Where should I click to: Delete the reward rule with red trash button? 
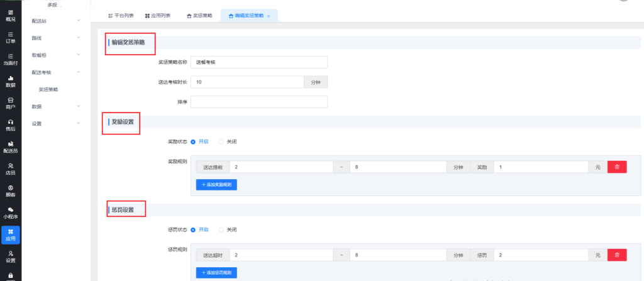[x=616, y=167]
